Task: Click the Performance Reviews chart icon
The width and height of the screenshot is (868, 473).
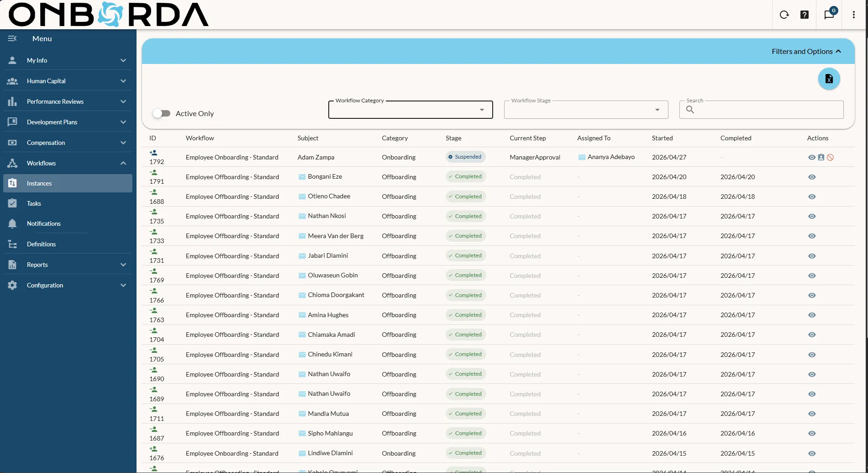Action: 12,101
